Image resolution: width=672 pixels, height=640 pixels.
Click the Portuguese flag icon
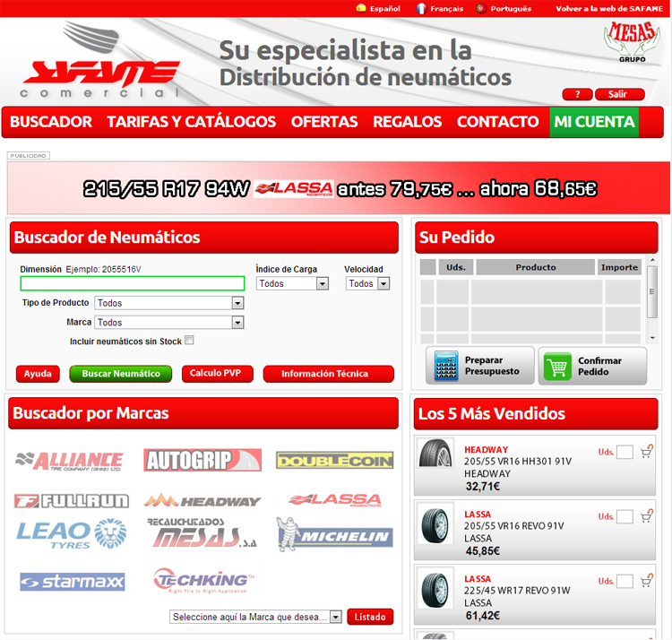tap(481, 8)
